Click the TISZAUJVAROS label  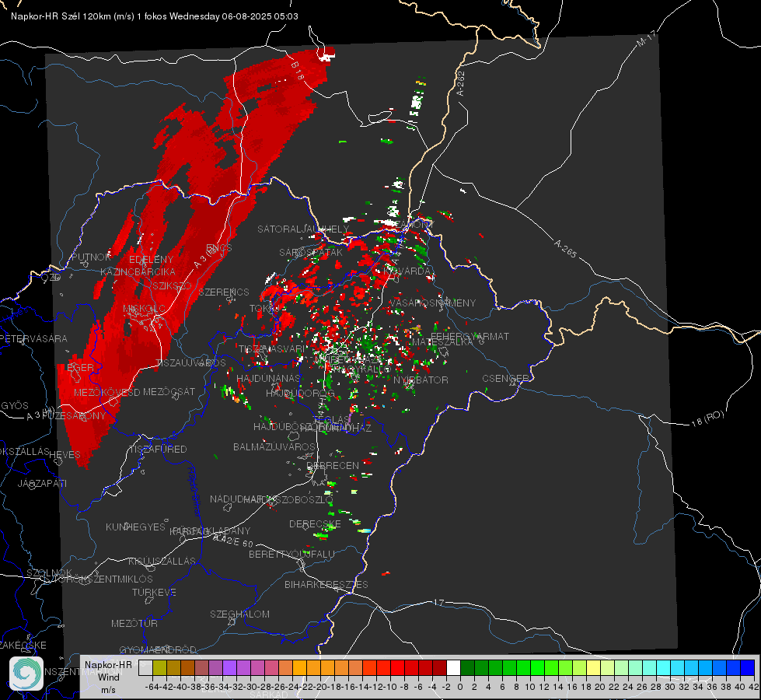(190, 363)
